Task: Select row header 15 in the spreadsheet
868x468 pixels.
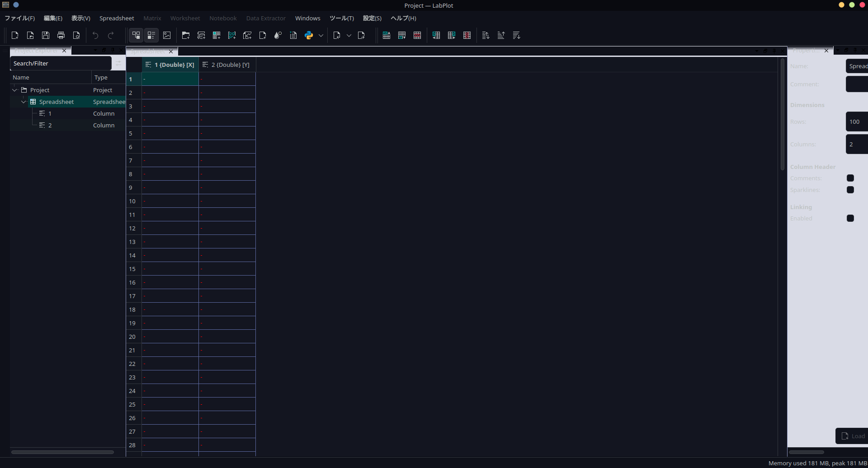Action: [x=134, y=269]
